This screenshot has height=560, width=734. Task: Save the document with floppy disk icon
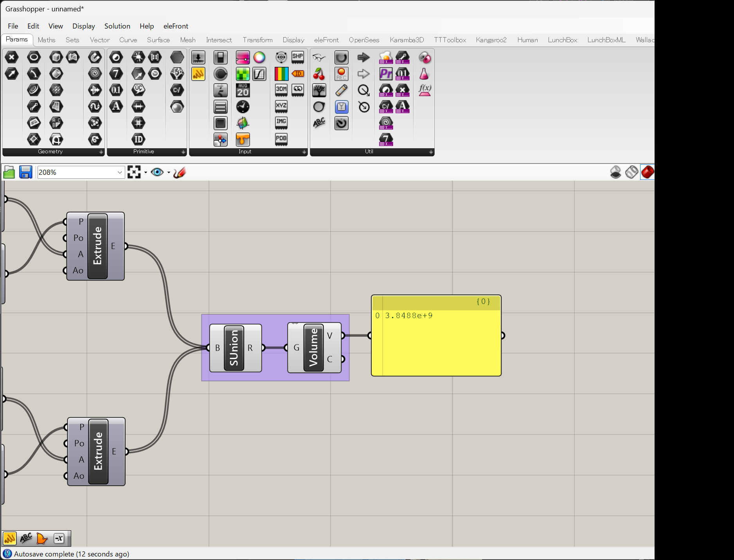click(x=26, y=172)
